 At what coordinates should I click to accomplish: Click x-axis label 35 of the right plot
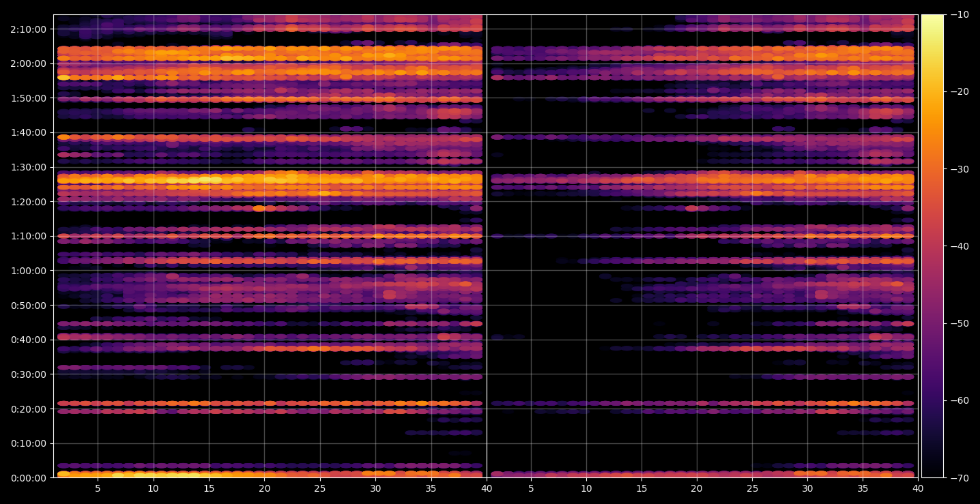coord(863,489)
